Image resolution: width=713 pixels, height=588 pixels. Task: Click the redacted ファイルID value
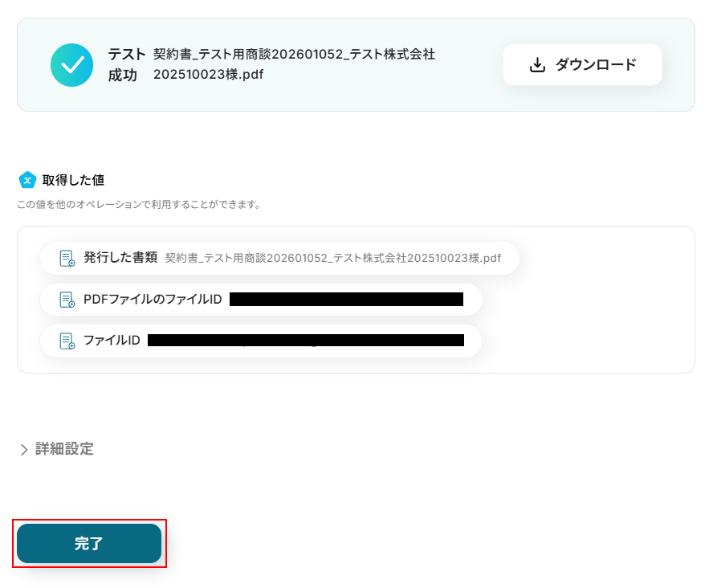coord(305,341)
